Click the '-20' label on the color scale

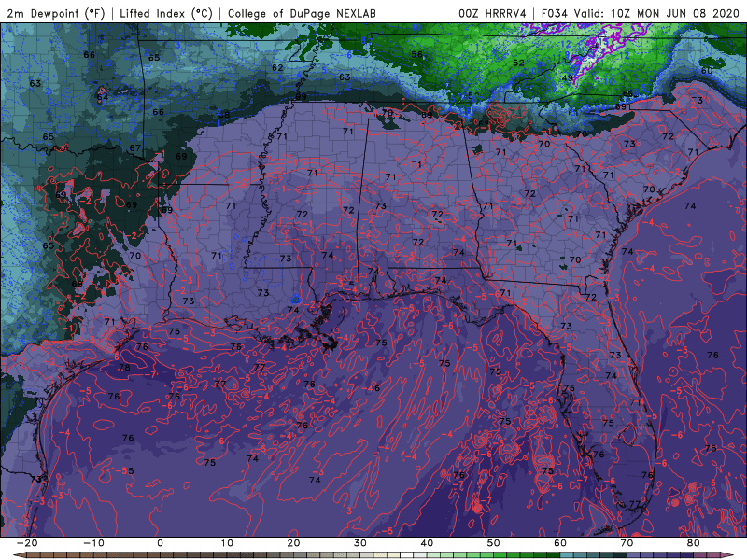(x=27, y=543)
